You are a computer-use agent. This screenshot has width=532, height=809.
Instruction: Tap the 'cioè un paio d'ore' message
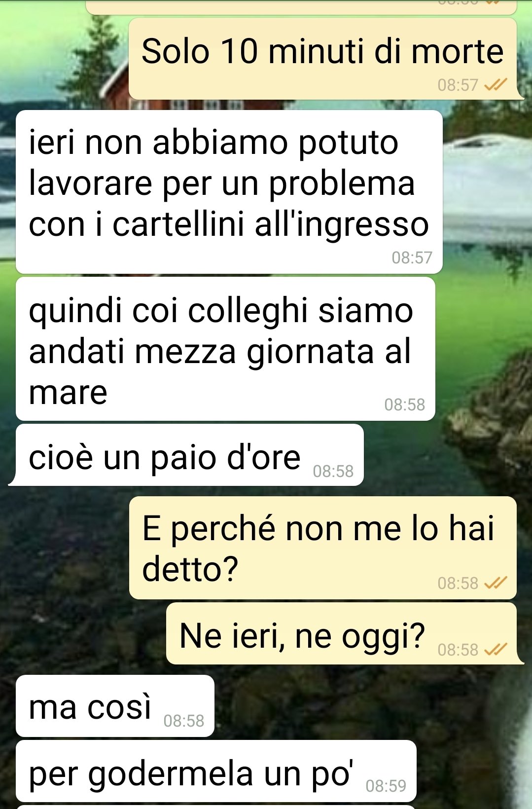186,455
